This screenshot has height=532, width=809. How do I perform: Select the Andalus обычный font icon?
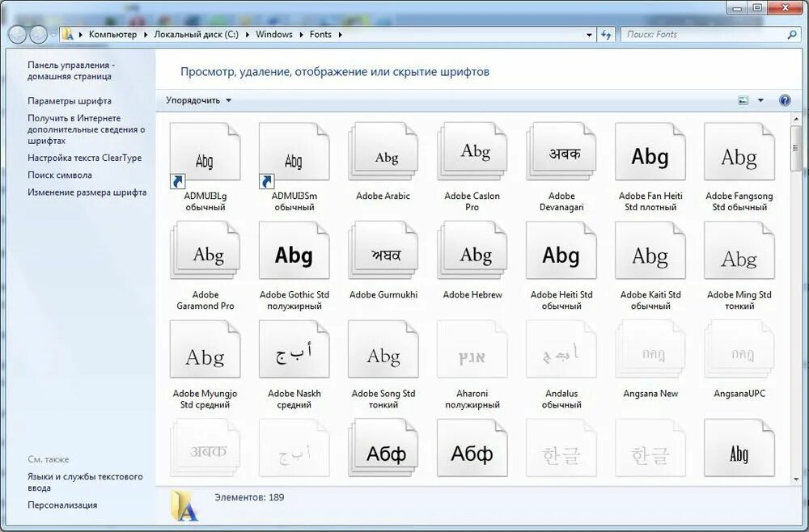[561, 349]
